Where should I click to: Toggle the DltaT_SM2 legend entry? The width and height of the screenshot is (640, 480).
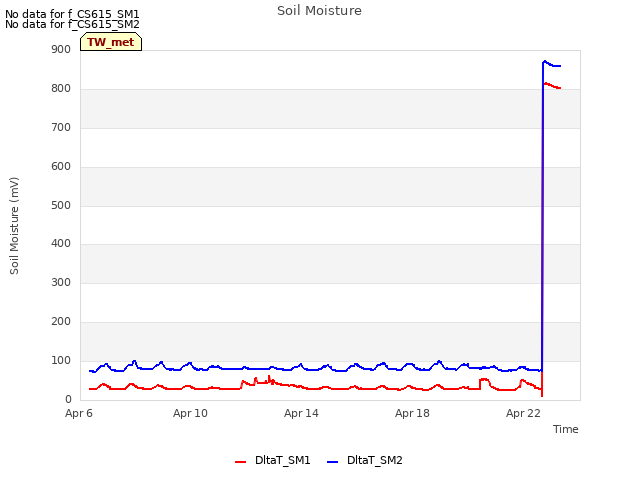tap(365, 460)
